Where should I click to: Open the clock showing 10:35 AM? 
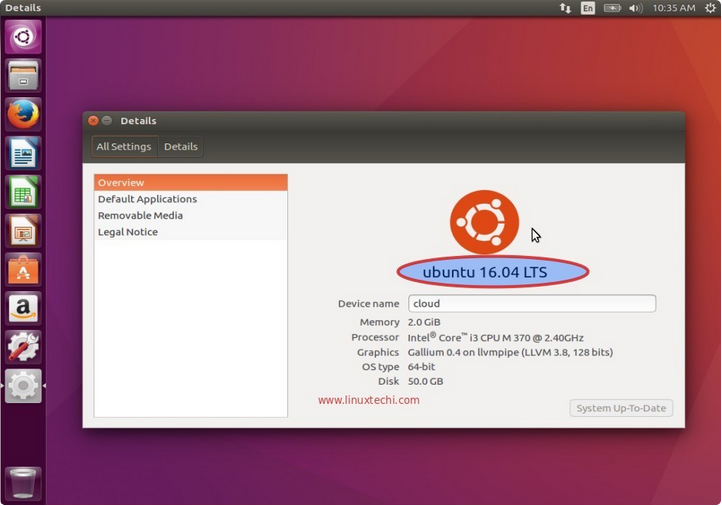674,8
